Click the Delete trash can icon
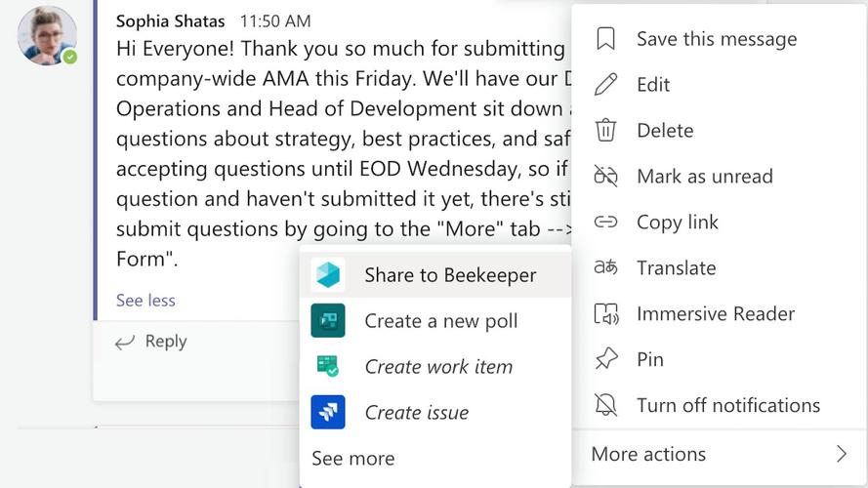Image resolution: width=868 pixels, height=488 pixels. (605, 131)
